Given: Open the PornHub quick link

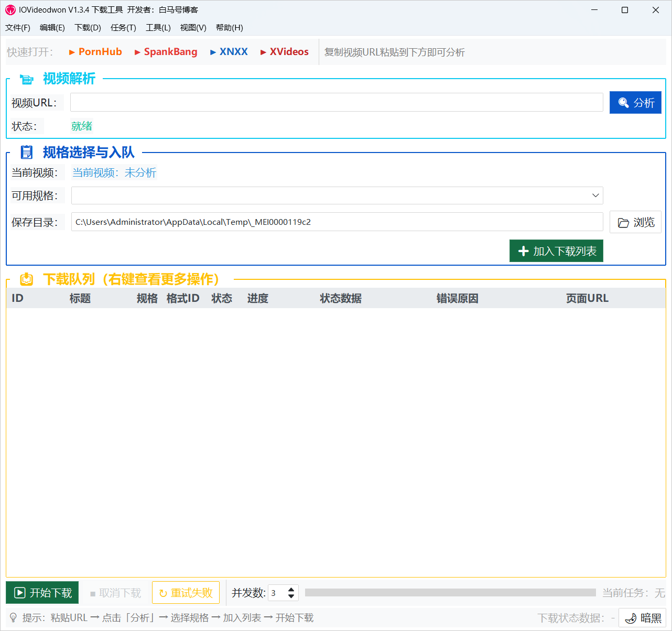Looking at the screenshot, I should click(x=95, y=52).
